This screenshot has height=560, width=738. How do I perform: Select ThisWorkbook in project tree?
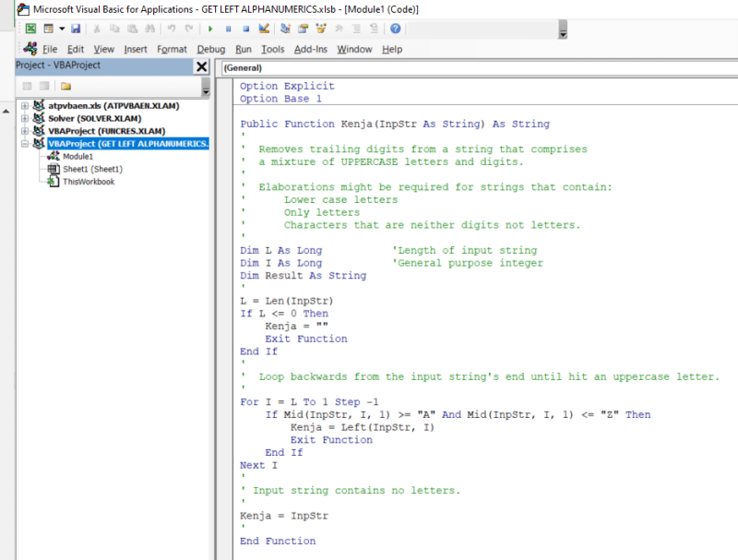point(89,182)
